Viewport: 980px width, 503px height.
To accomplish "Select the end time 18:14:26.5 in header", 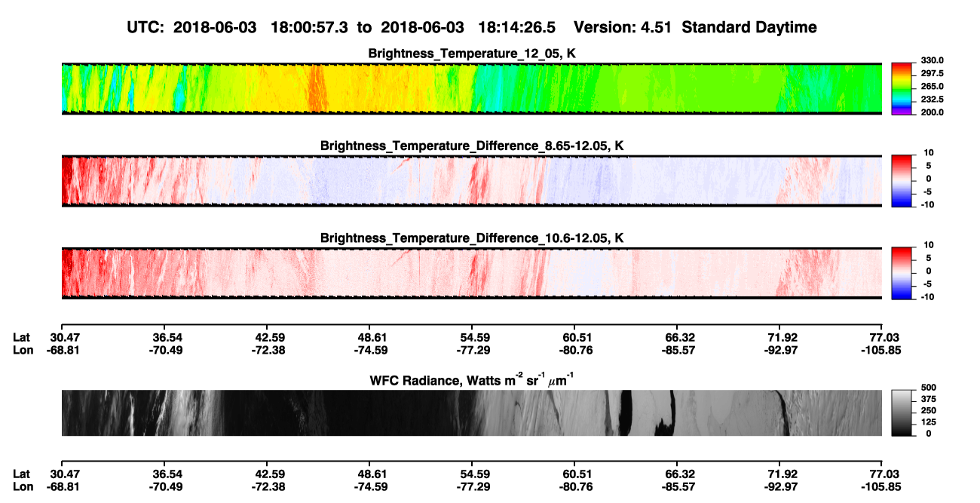I will (517, 27).
